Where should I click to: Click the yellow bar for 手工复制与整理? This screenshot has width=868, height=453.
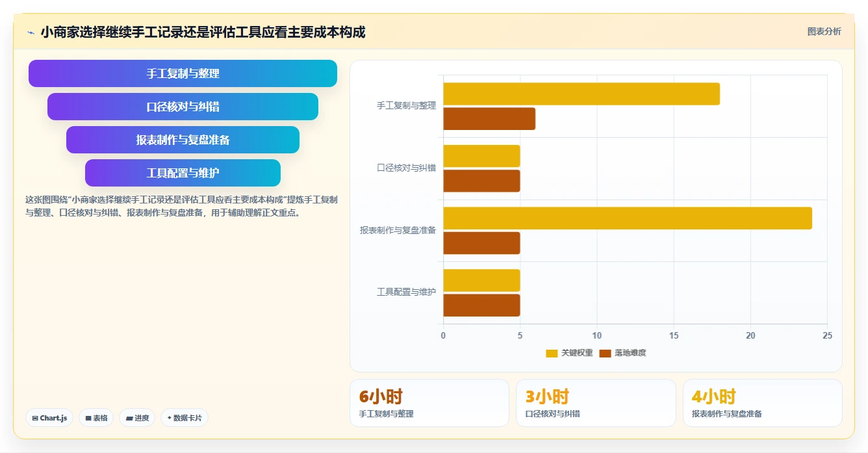[x=581, y=94]
